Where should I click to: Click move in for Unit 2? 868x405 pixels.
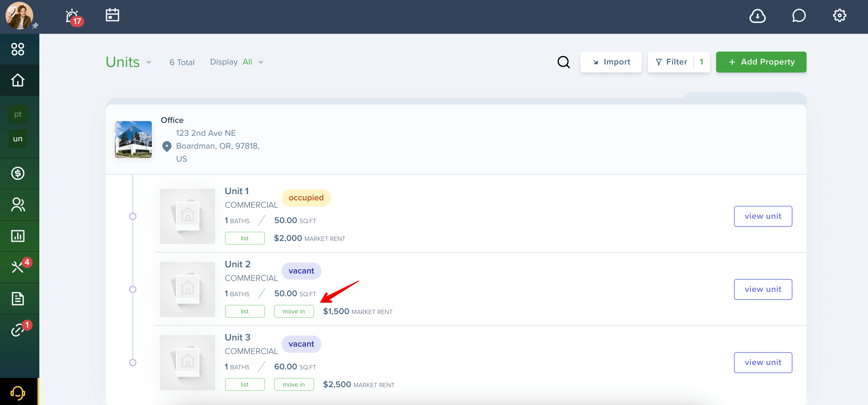[294, 311]
